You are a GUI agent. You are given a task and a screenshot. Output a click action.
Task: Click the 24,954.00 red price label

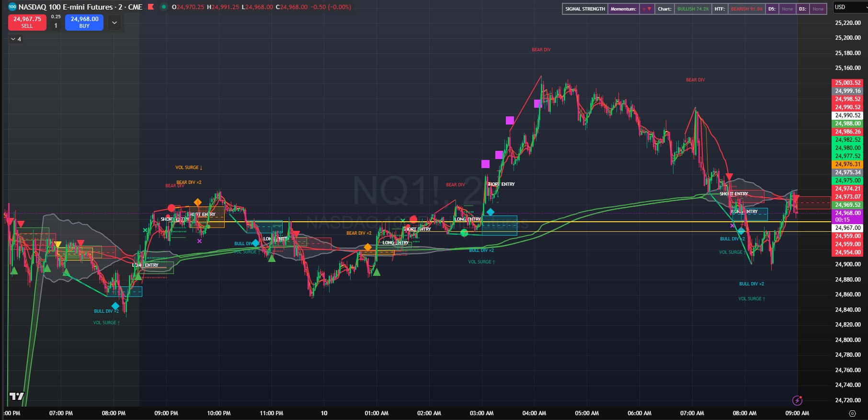(848, 252)
